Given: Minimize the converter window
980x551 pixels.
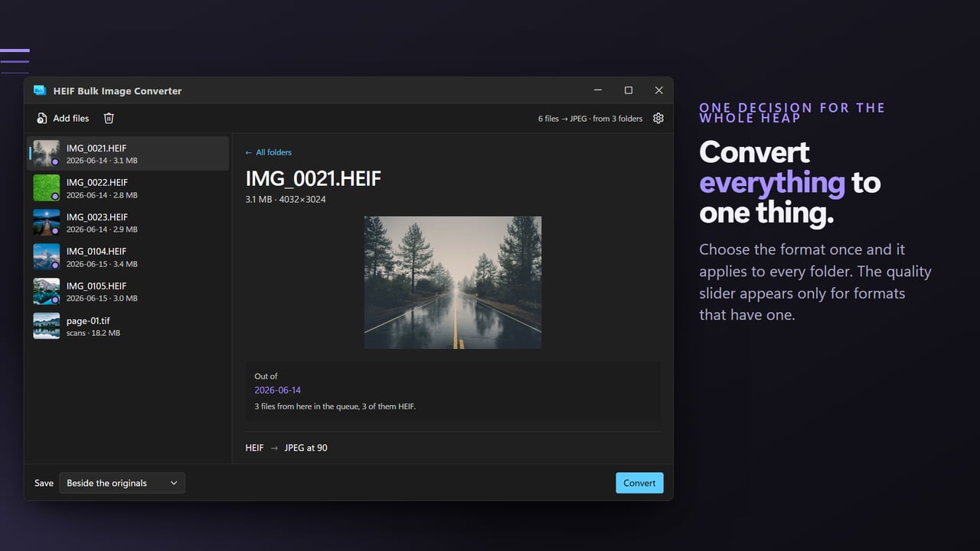Looking at the screenshot, I should pyautogui.click(x=598, y=90).
